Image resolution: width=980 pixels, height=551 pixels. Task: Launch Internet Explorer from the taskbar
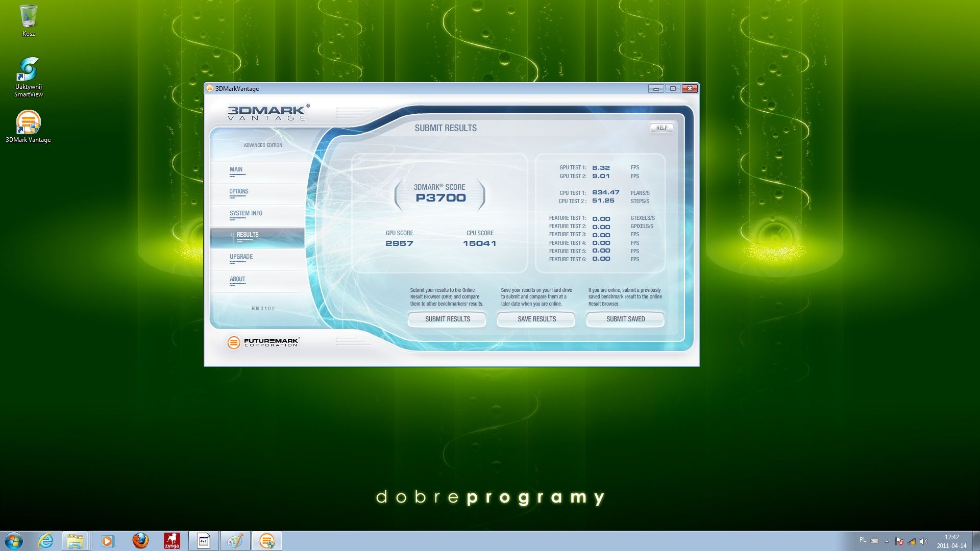click(x=46, y=541)
